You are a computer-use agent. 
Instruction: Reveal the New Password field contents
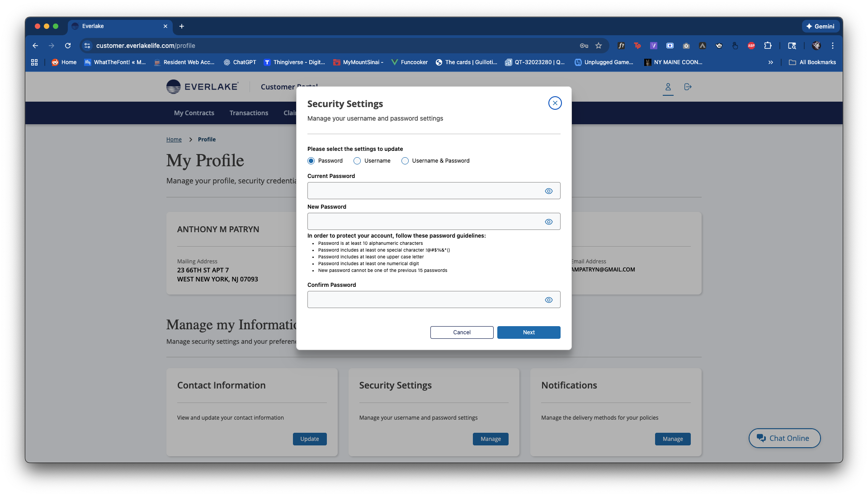[x=548, y=222]
